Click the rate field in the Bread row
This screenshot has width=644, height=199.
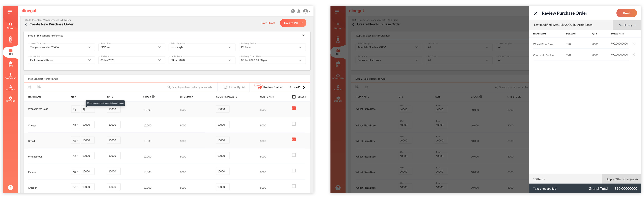(114, 140)
